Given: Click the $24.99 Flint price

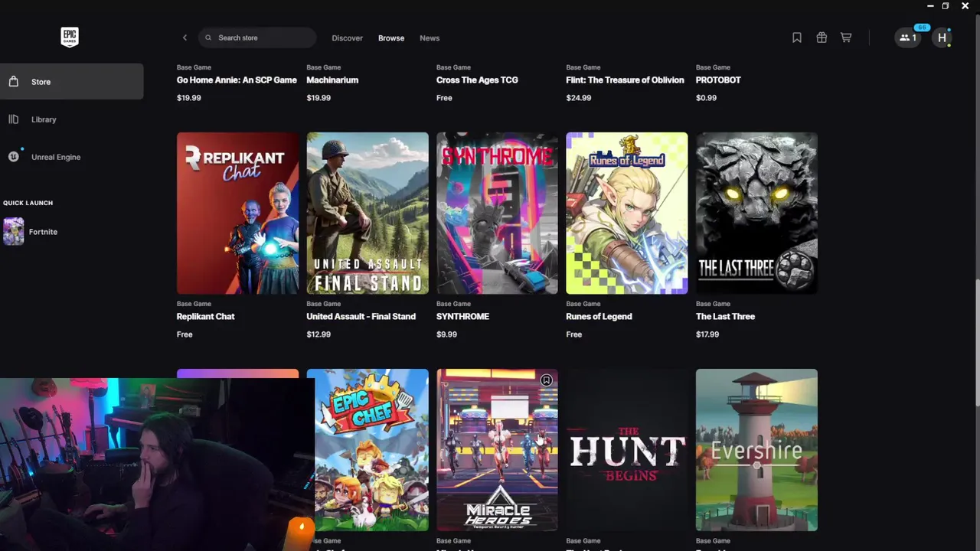Looking at the screenshot, I should click(578, 98).
